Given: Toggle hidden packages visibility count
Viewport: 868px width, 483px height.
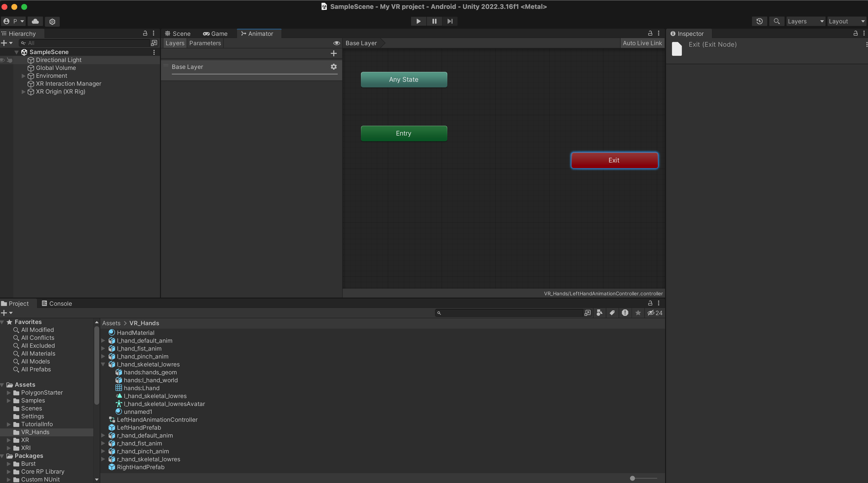Looking at the screenshot, I should coord(655,313).
